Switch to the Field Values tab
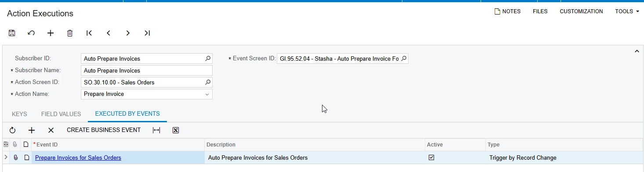Image resolution: width=644 pixels, height=172 pixels. point(61,114)
